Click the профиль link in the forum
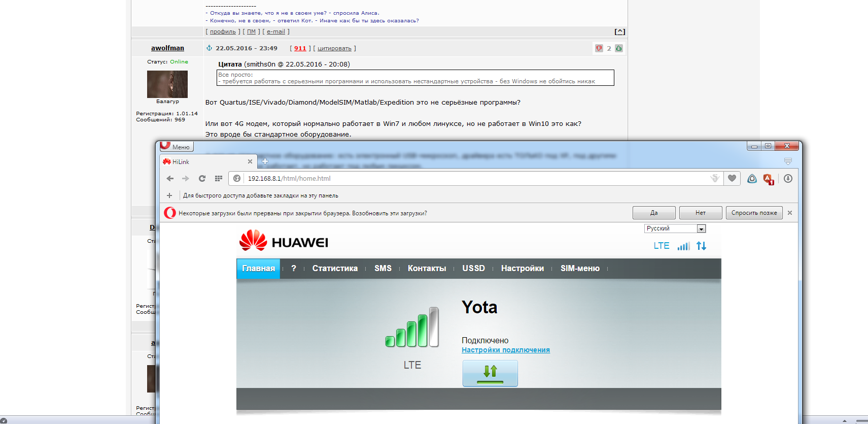Viewport: 868px width, 424px height. [223, 31]
